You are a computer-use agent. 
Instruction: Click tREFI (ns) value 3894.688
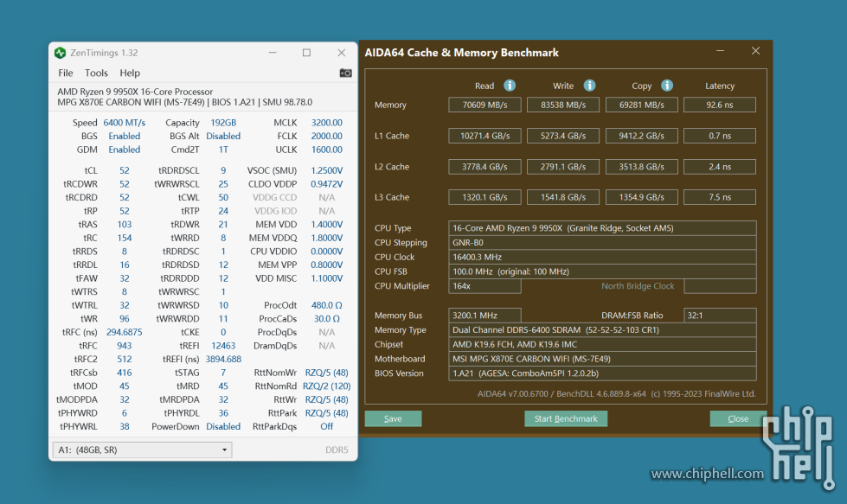[x=223, y=359]
